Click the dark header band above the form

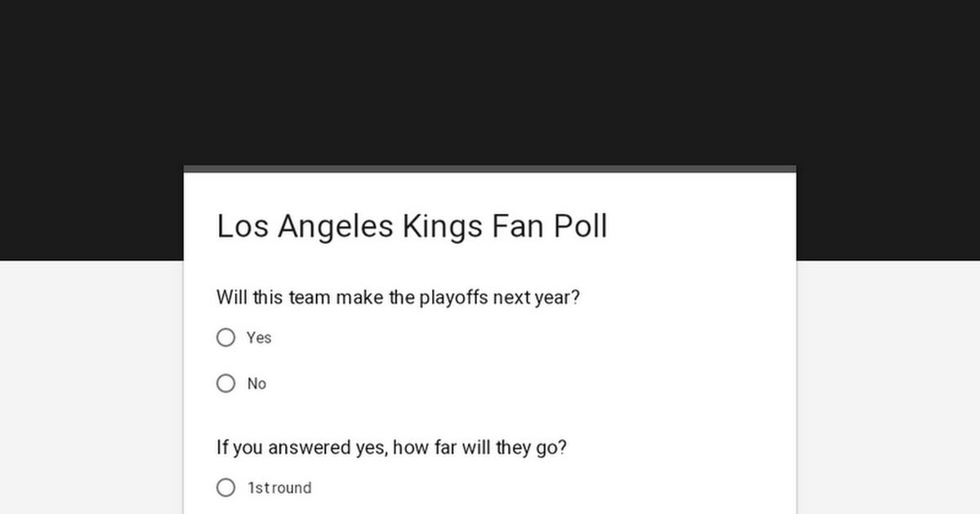[x=490, y=82]
